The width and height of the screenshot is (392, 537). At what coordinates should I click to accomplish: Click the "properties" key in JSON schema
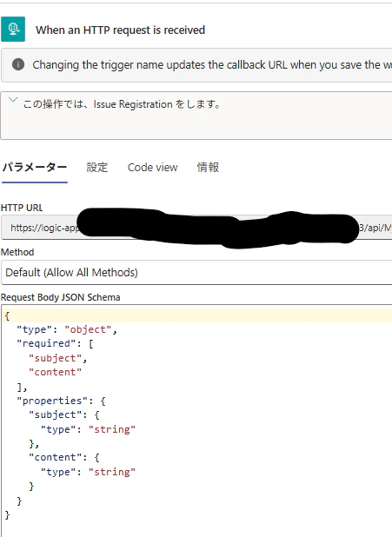(x=52, y=401)
